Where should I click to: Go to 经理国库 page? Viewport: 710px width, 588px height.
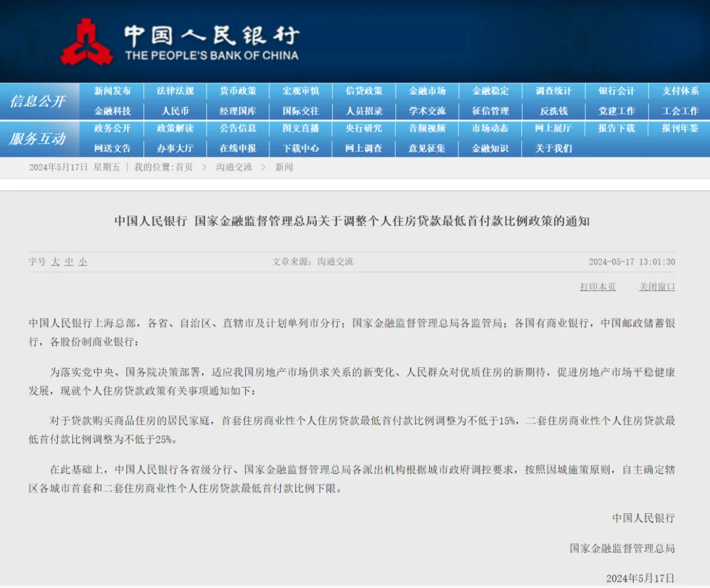coord(238,111)
